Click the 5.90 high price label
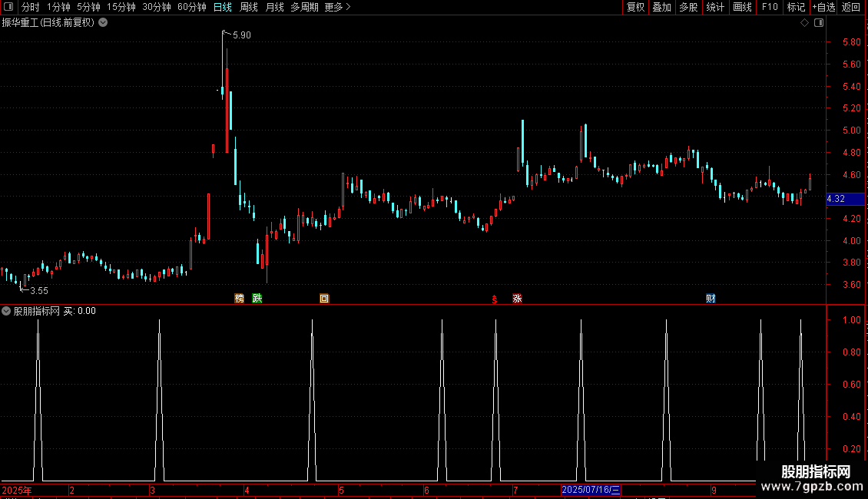This screenshot has width=868, height=499. [x=242, y=35]
